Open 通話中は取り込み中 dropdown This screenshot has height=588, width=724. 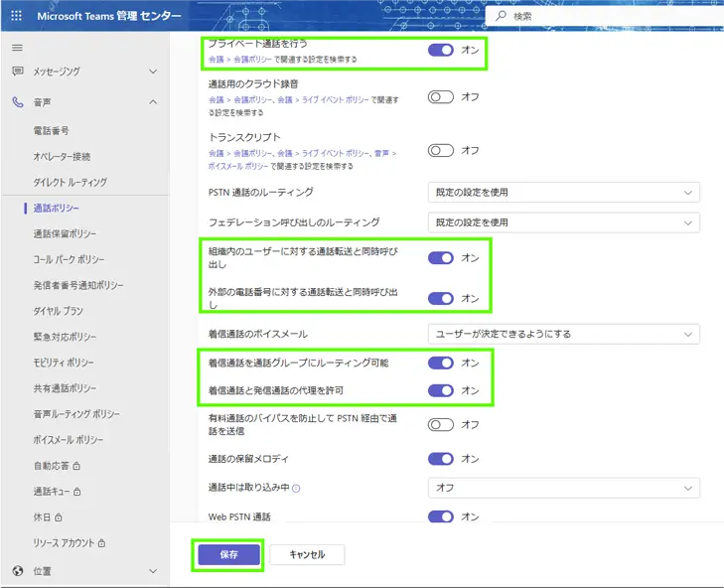click(564, 488)
